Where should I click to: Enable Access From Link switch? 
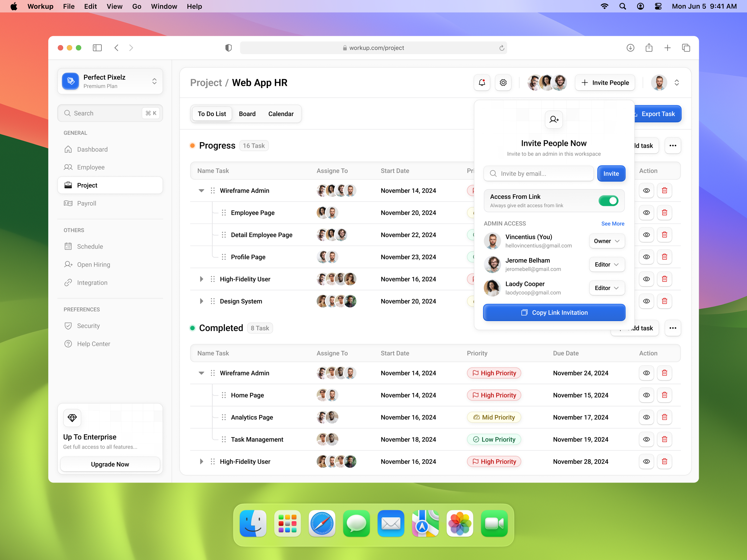click(609, 200)
